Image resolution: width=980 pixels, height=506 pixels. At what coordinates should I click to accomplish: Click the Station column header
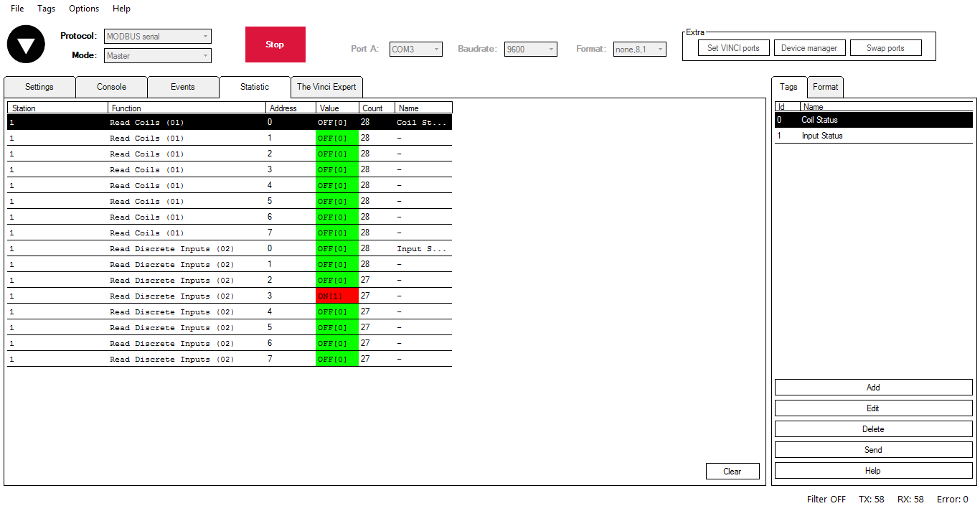[57, 108]
